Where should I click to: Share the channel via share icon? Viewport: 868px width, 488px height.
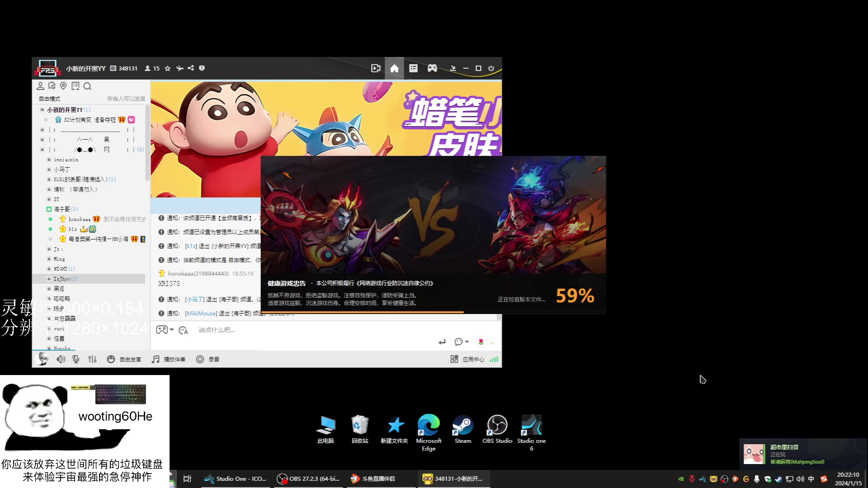click(191, 68)
